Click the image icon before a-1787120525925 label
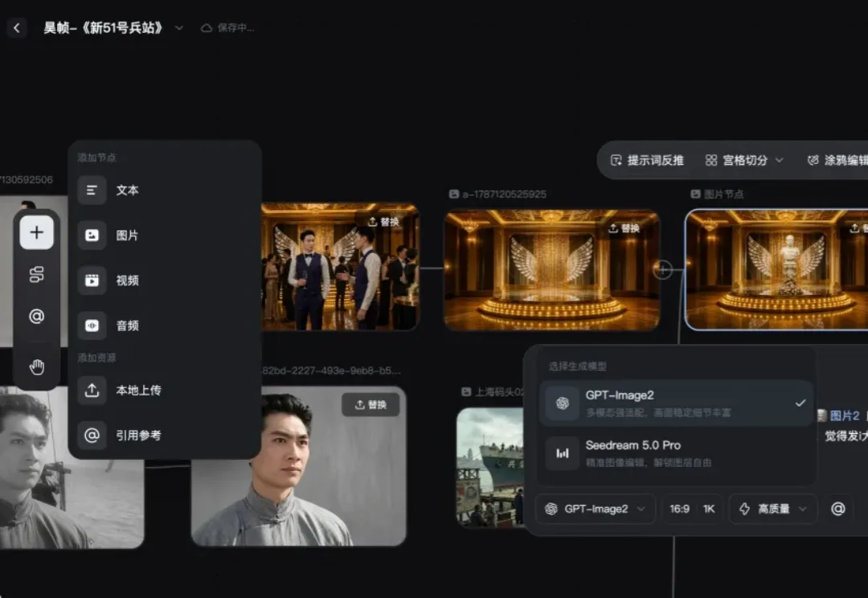Screen dimensions: 868x598 454,195
